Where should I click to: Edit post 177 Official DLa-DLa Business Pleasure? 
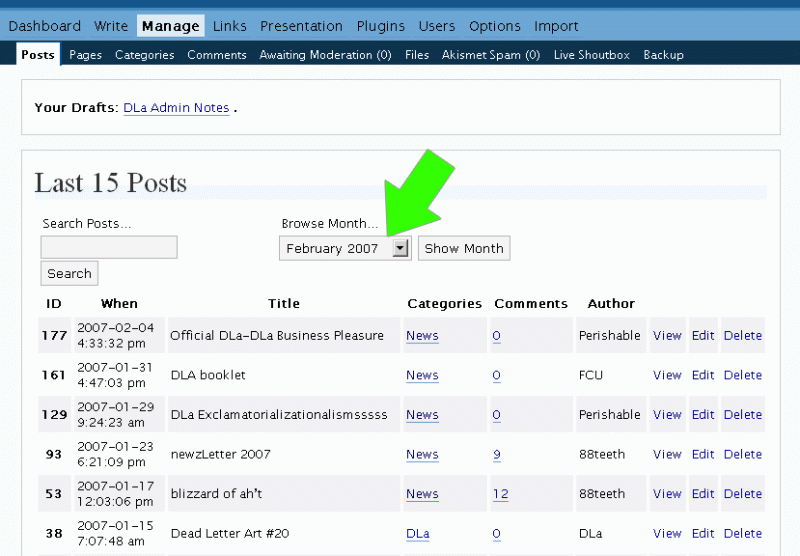[x=703, y=335]
